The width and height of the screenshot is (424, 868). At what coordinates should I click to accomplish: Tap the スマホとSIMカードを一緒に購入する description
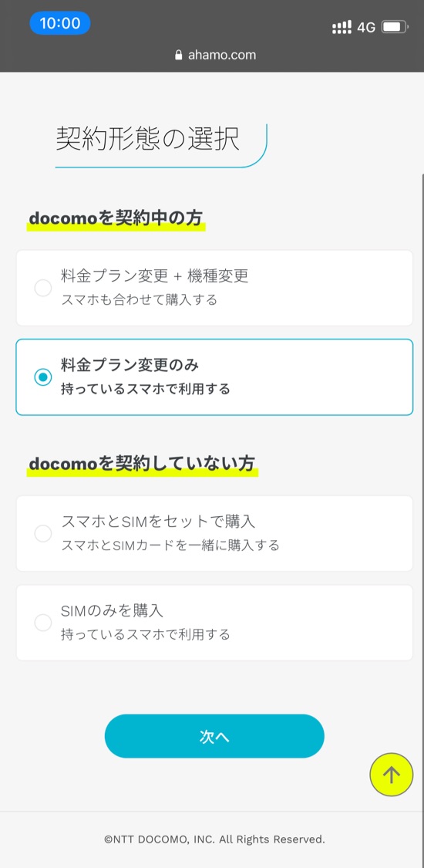pos(170,545)
